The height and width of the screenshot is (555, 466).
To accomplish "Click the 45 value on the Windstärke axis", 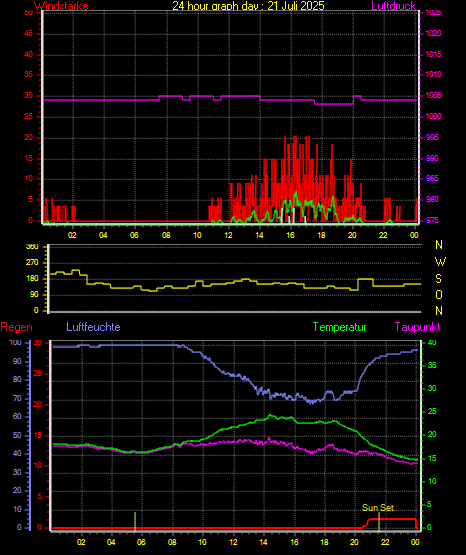I will click(28, 34).
